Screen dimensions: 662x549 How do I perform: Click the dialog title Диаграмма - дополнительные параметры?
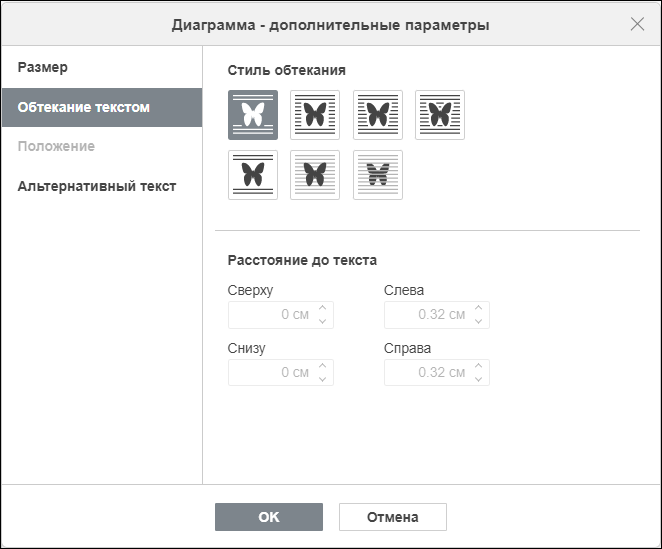tap(331, 25)
